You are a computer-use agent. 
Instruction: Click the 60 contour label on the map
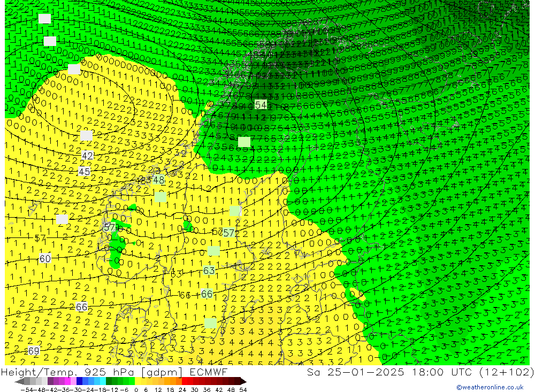[x=45, y=258]
